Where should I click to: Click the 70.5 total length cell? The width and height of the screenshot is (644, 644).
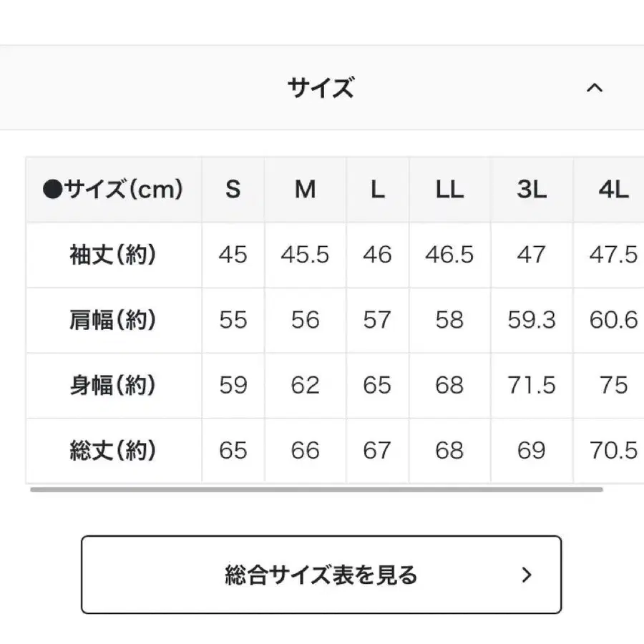click(613, 450)
